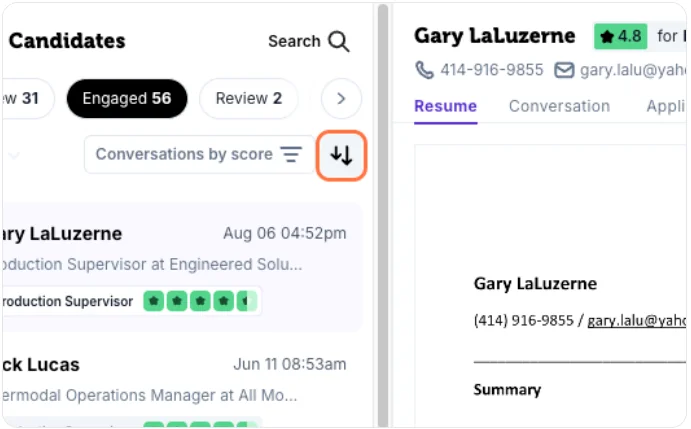Viewport: 691px width, 429px height.
Task: Click Gary LaLuzerne name inside resume document
Action: click(x=535, y=284)
